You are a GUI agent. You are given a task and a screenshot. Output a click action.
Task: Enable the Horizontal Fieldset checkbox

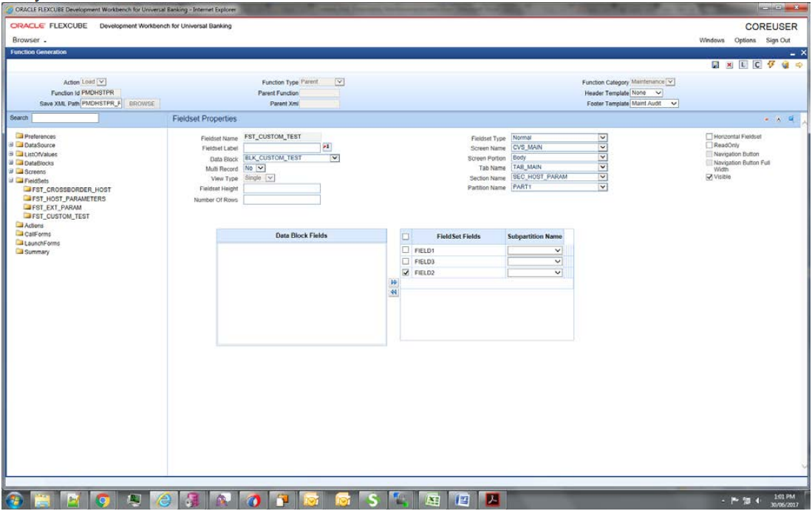709,136
